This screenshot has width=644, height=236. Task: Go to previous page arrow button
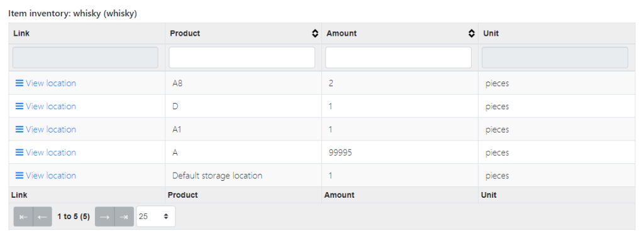(42, 217)
